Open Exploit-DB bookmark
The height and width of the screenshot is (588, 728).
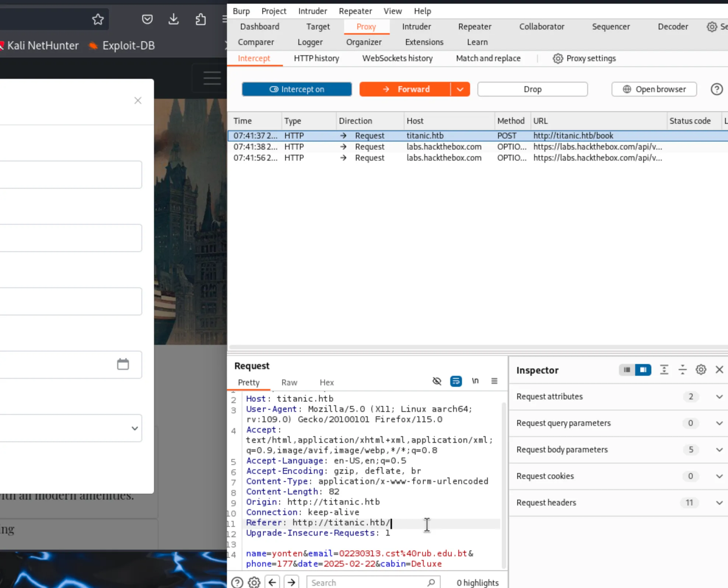click(x=122, y=46)
